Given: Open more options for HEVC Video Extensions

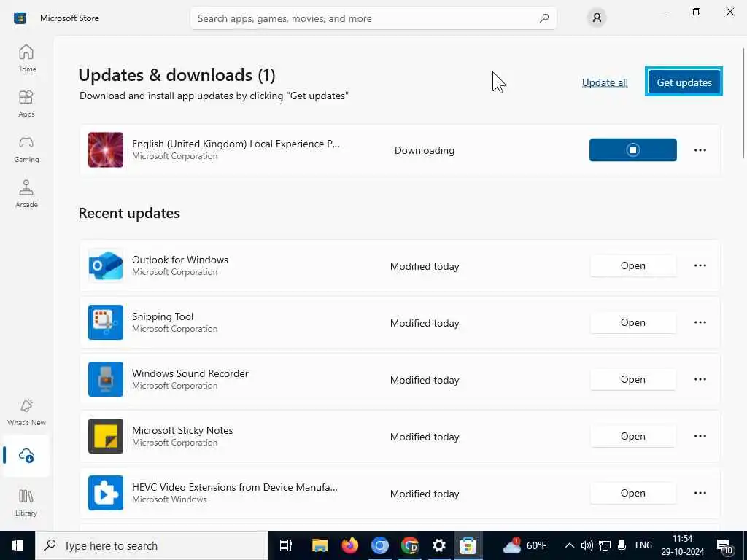Looking at the screenshot, I should 700,493.
